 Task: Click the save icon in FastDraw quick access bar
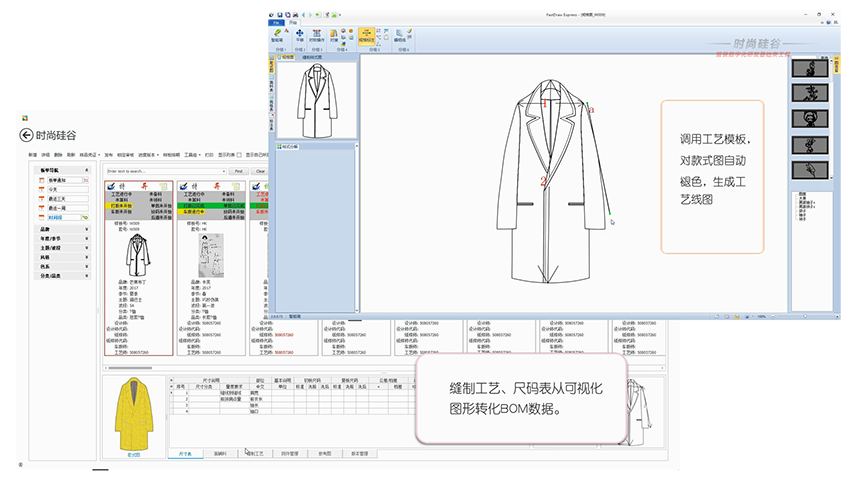[280, 15]
